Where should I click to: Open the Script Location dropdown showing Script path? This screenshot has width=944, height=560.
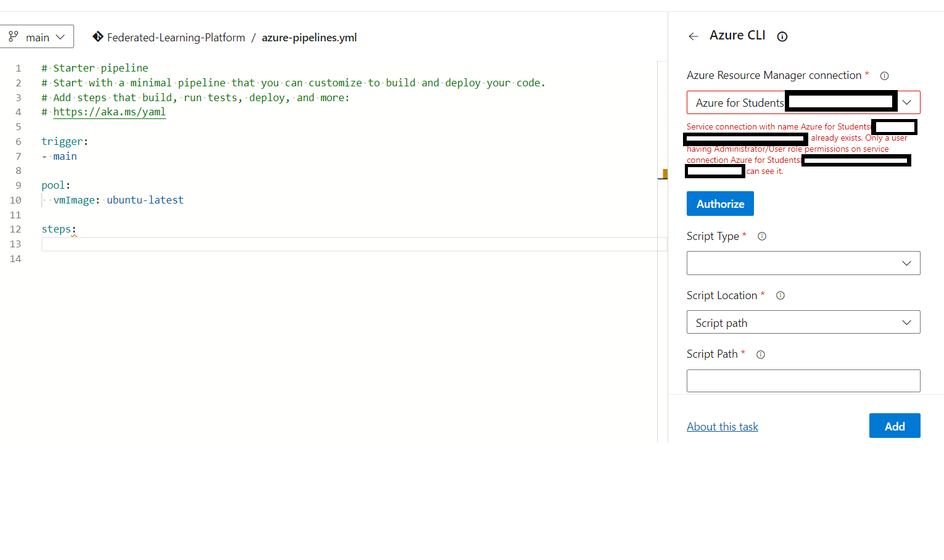click(906, 322)
